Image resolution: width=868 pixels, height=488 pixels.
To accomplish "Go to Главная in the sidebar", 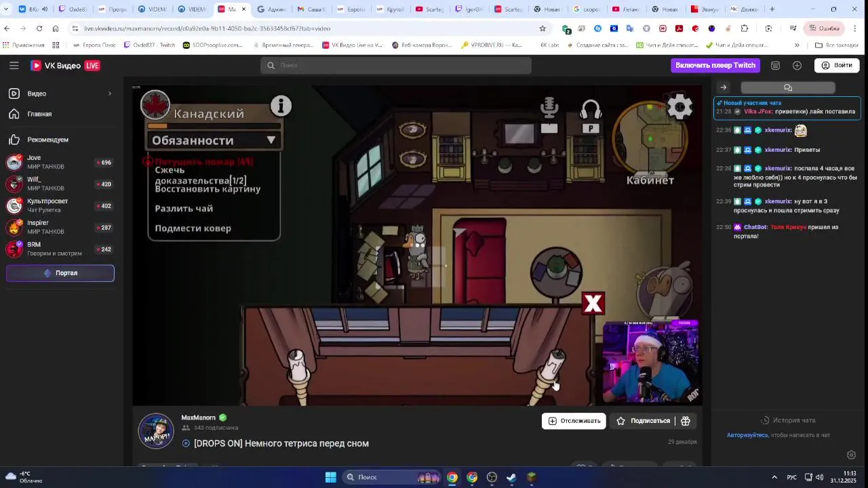I will tap(39, 114).
